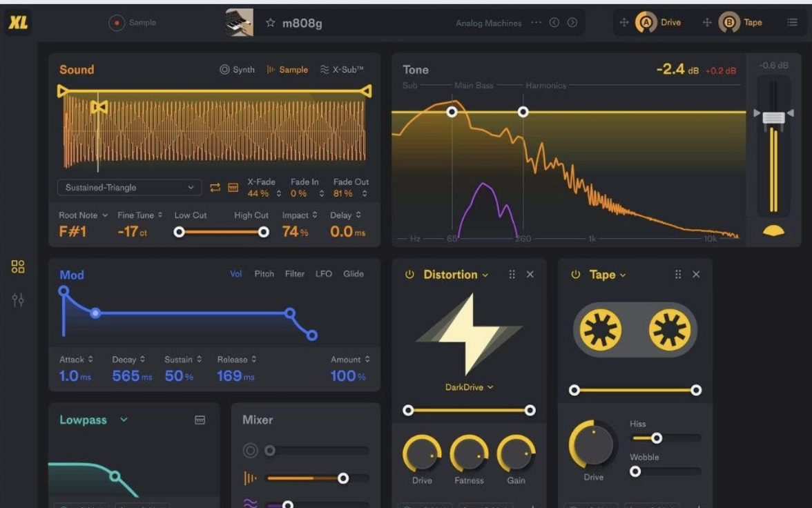Image resolution: width=812 pixels, height=508 pixels.
Task: Click the High Cut slider handle
Action: tap(264, 232)
